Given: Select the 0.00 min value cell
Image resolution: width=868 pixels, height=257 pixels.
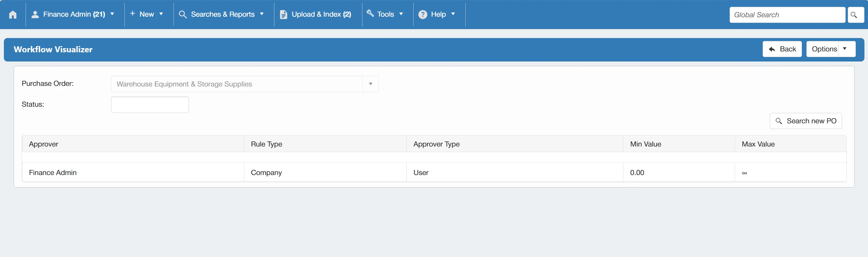Looking at the screenshot, I should tap(679, 173).
